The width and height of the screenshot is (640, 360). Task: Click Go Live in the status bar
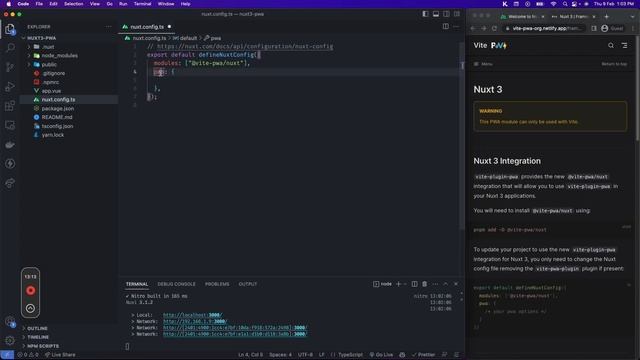[x=381, y=355]
